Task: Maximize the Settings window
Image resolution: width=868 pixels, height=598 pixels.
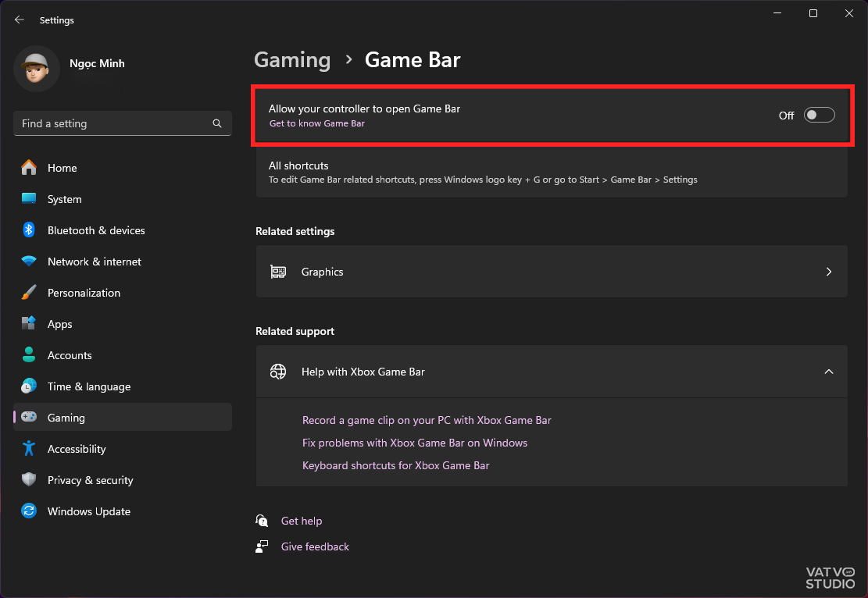Action: tap(813, 13)
